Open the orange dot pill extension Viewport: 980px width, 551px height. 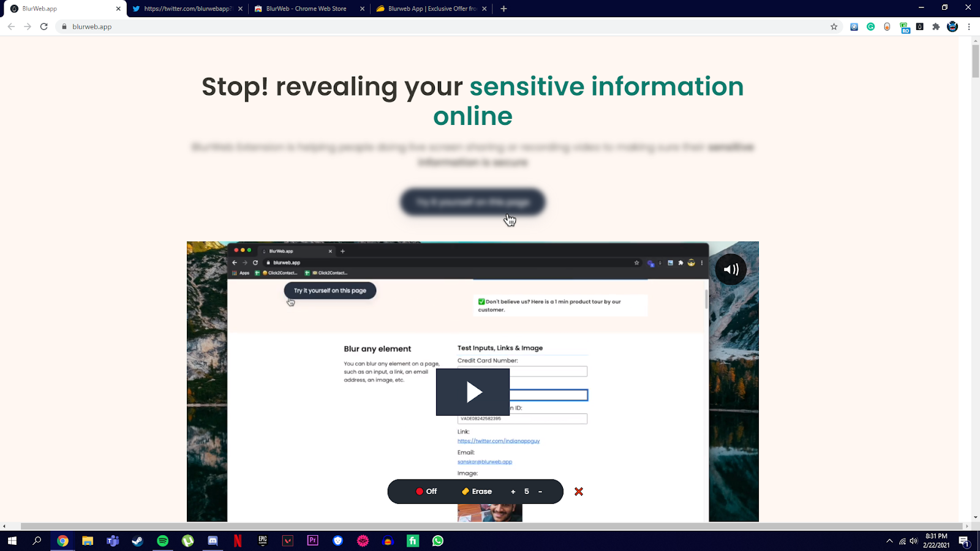pyautogui.click(x=887, y=26)
